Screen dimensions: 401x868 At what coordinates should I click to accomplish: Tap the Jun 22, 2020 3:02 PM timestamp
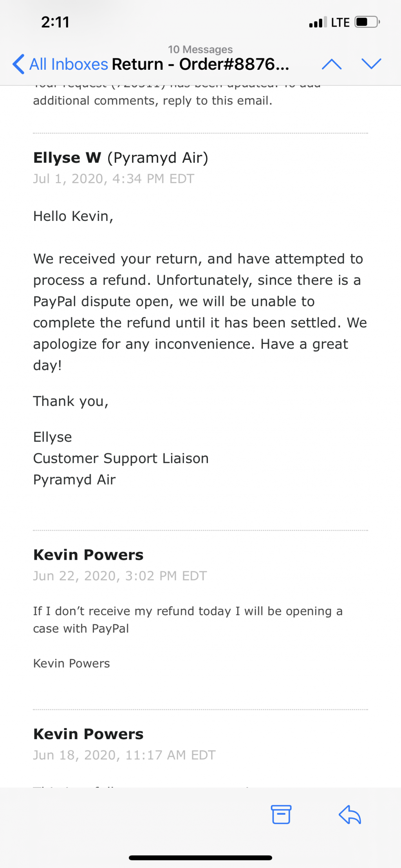point(120,576)
